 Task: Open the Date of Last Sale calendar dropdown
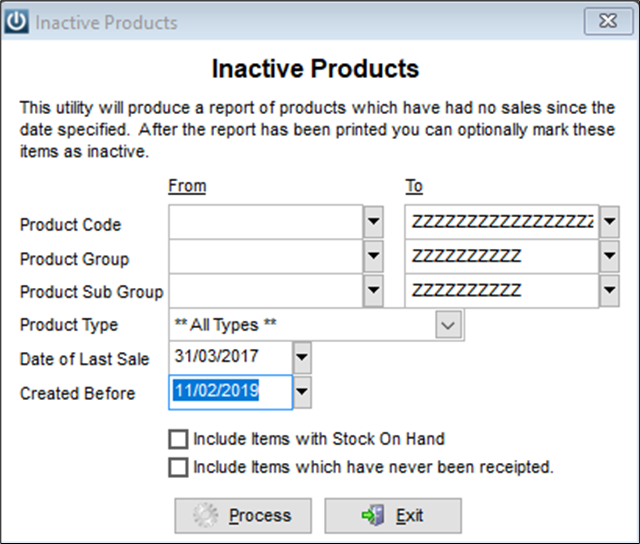[x=302, y=357]
